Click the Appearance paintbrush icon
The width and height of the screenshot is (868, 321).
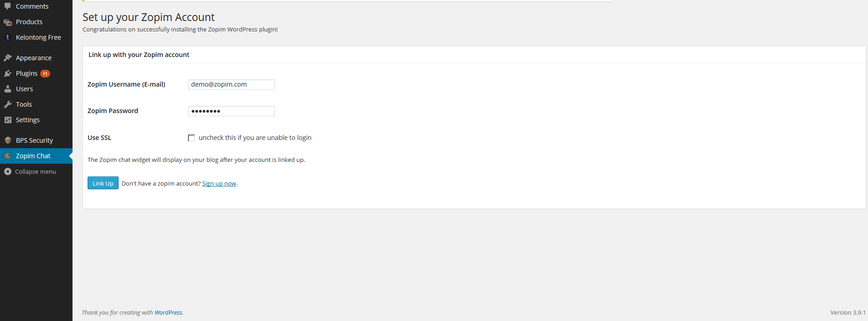pos(8,58)
